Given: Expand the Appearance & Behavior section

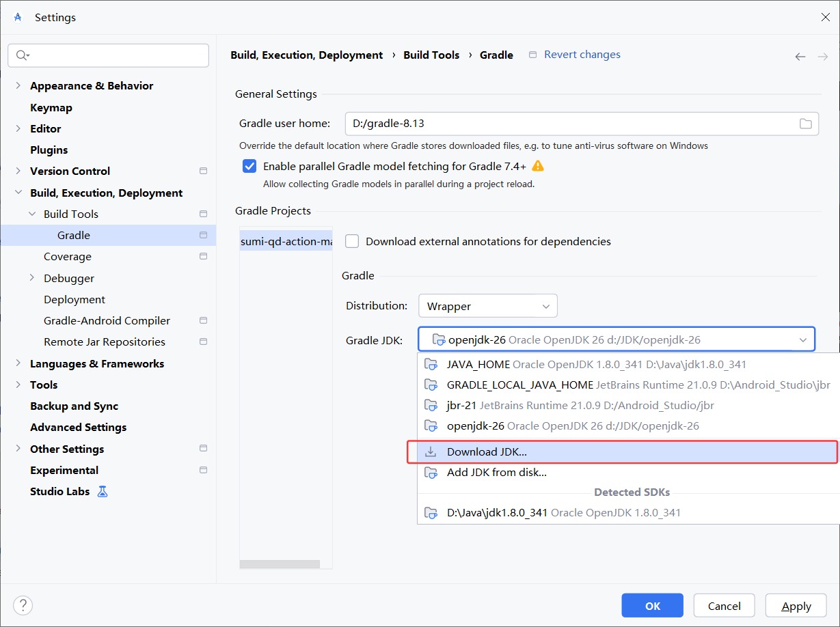Looking at the screenshot, I should point(18,85).
